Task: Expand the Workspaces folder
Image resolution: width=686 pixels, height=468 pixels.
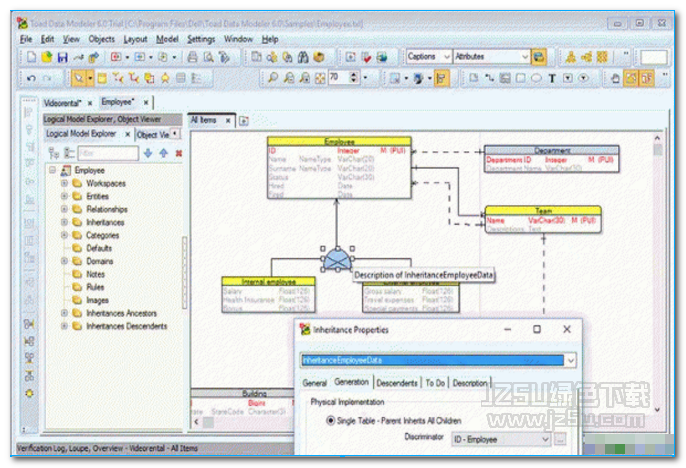Action: tap(64, 183)
